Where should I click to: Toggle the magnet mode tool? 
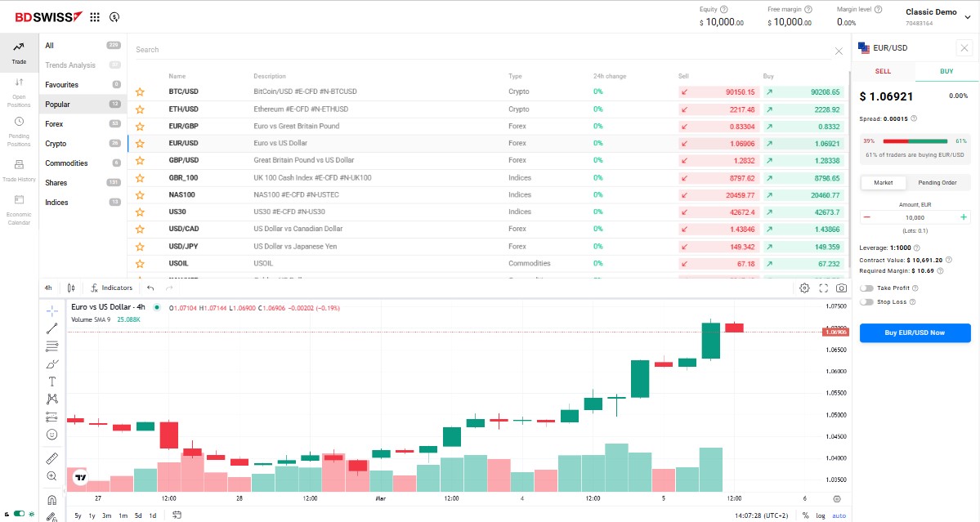pos(51,500)
